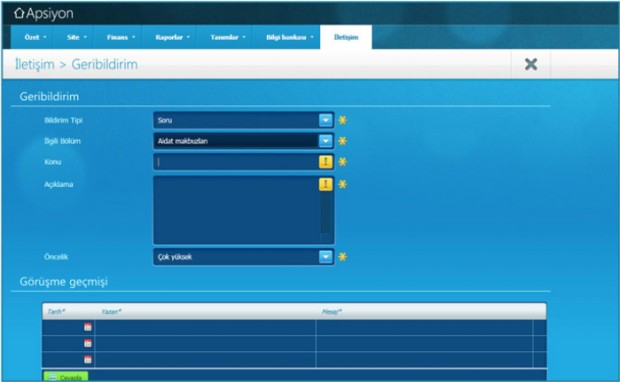Expand the Bildirim Tipi dropdown arrow
Image resolution: width=620 pixels, height=382 pixels.
click(x=325, y=120)
